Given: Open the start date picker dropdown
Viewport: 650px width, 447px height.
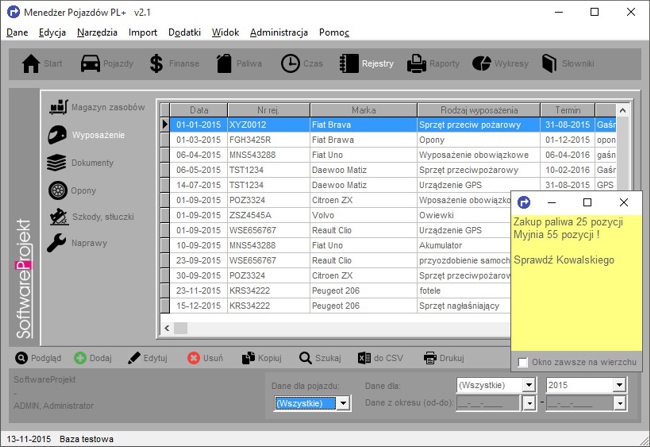Looking at the screenshot, I should click(x=529, y=403).
